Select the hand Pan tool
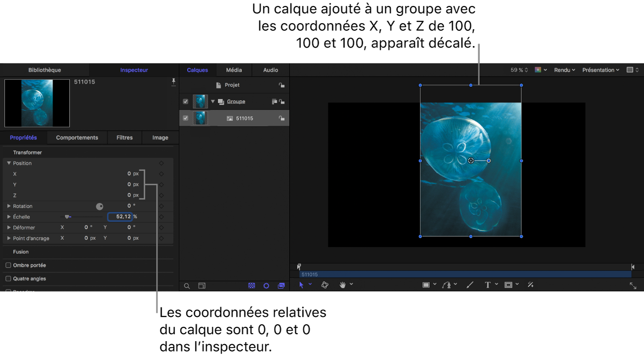 click(343, 285)
